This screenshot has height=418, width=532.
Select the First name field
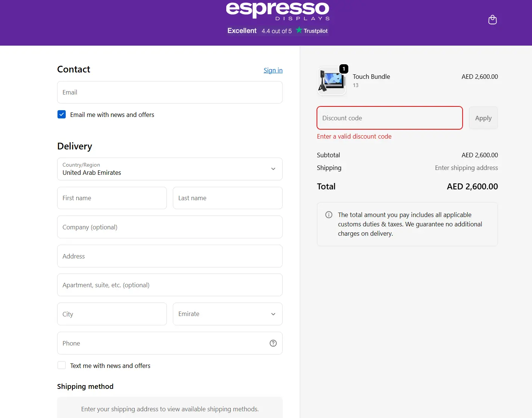point(112,198)
